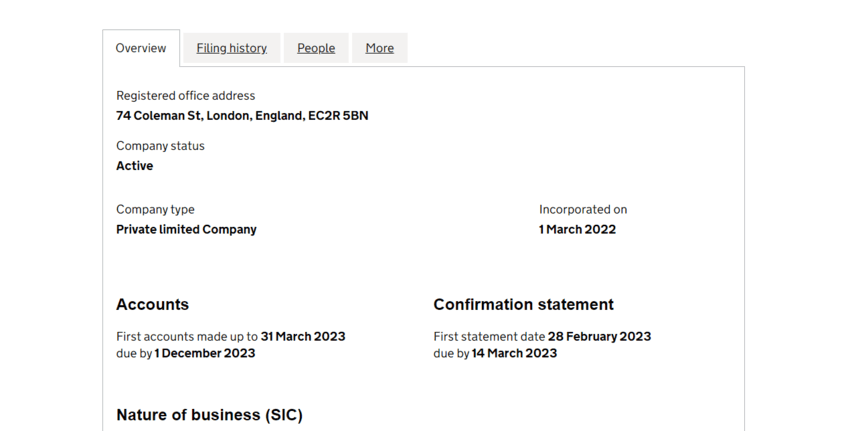Click the 1 December 2023 due date
850x431 pixels.
[x=205, y=353]
